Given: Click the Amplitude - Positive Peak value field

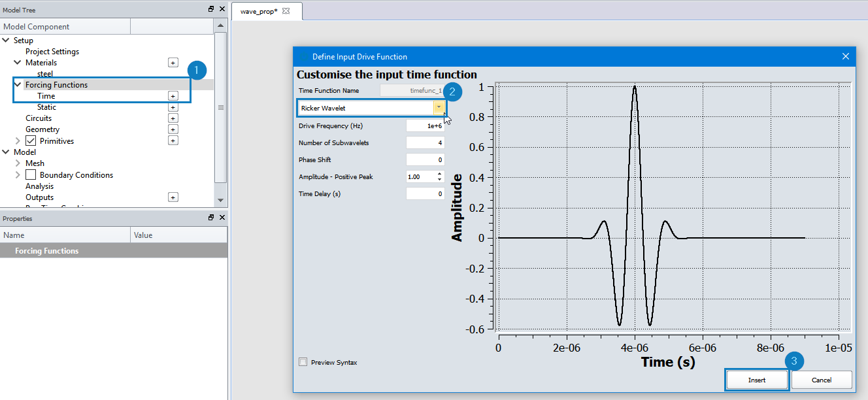Looking at the screenshot, I should [x=420, y=176].
